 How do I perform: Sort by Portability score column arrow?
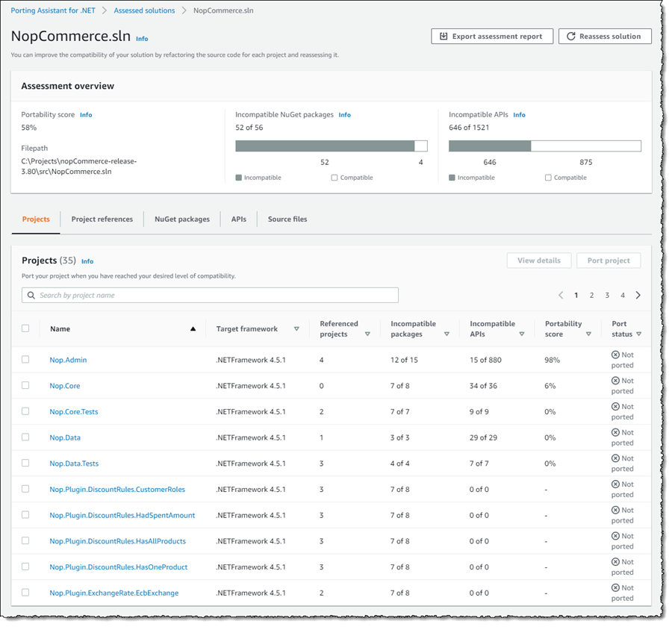[x=588, y=334]
